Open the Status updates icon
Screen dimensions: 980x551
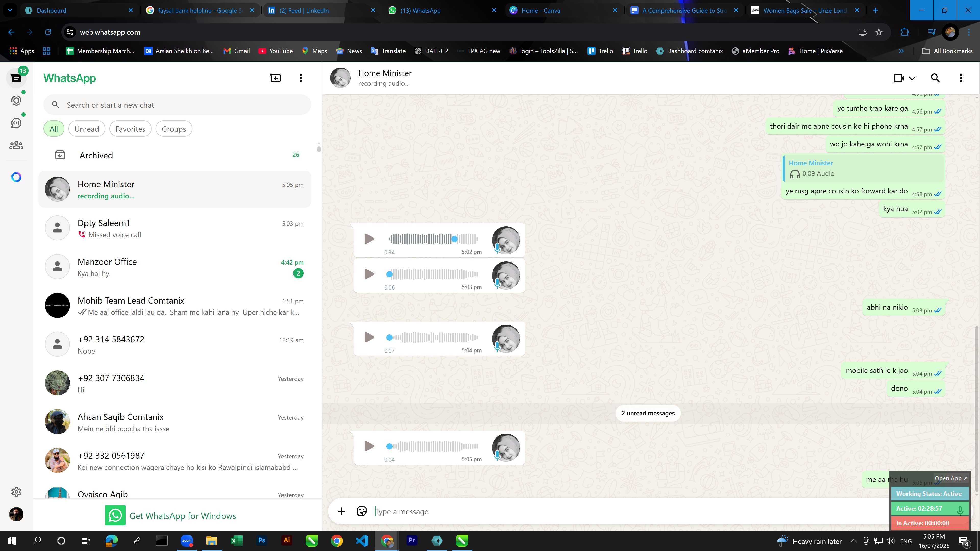pyautogui.click(x=16, y=101)
